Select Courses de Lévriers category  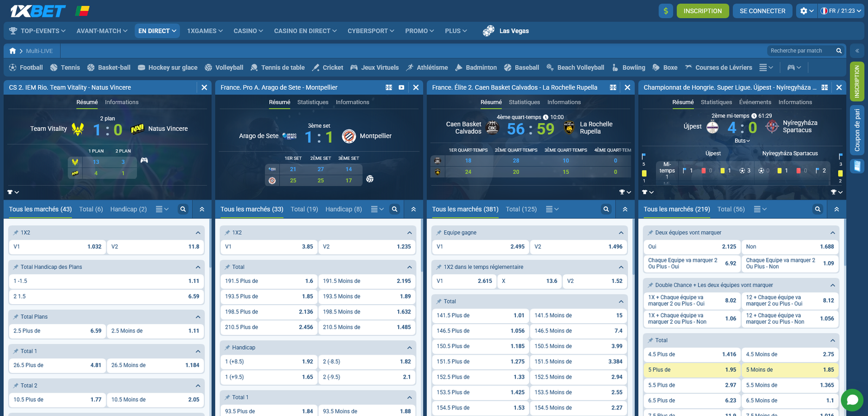click(x=718, y=67)
